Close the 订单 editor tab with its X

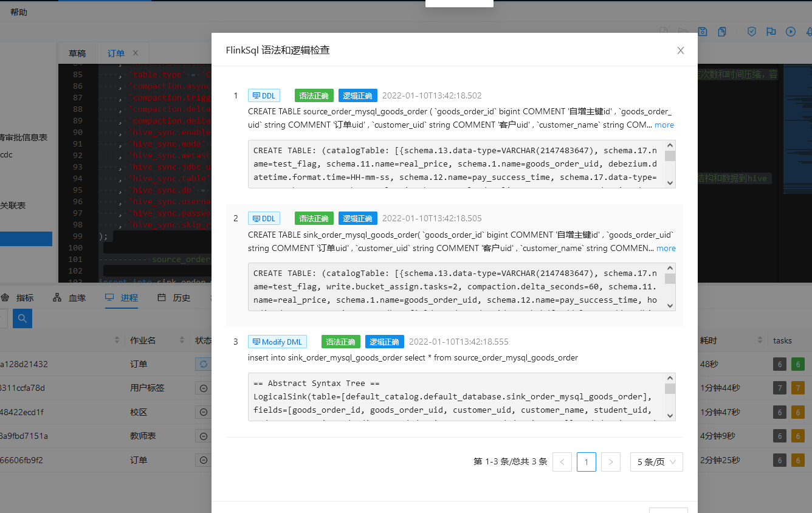tap(136, 53)
